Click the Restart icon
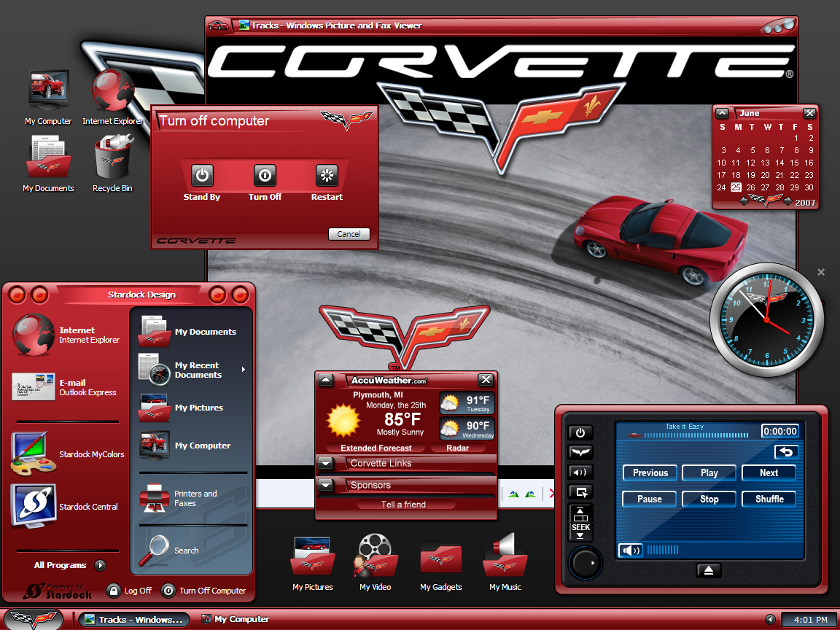The width and height of the screenshot is (840, 630). [327, 175]
